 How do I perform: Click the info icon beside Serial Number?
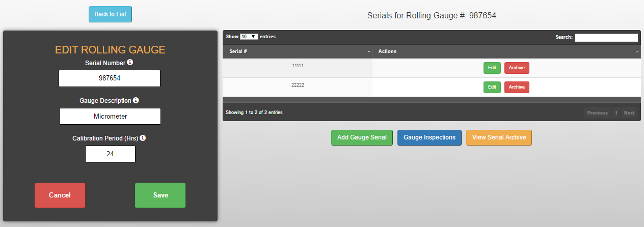point(130,62)
